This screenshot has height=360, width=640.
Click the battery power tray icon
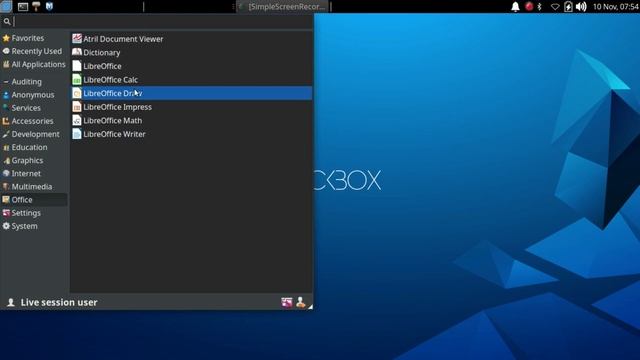click(568, 6)
